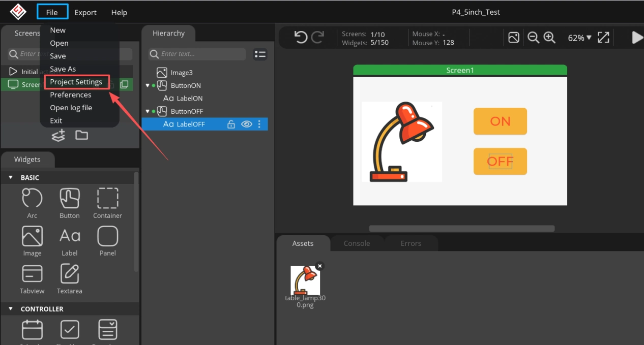Remove table_lamp300.png asset with its X
This screenshot has height=345, width=644.
point(319,266)
